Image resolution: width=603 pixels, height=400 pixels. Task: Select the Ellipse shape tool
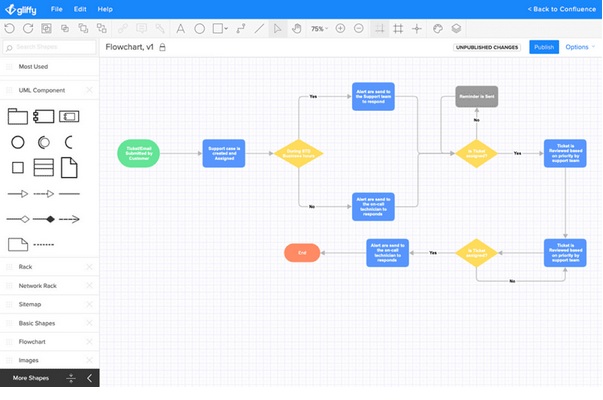[200, 28]
